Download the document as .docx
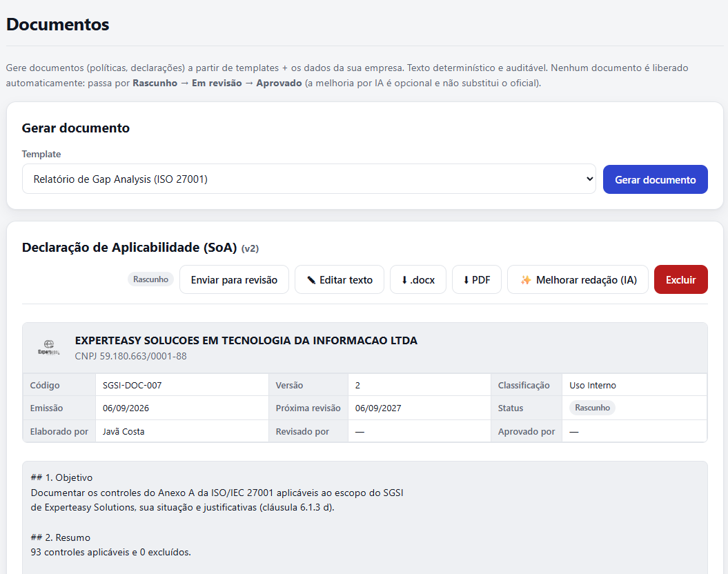 (418, 280)
